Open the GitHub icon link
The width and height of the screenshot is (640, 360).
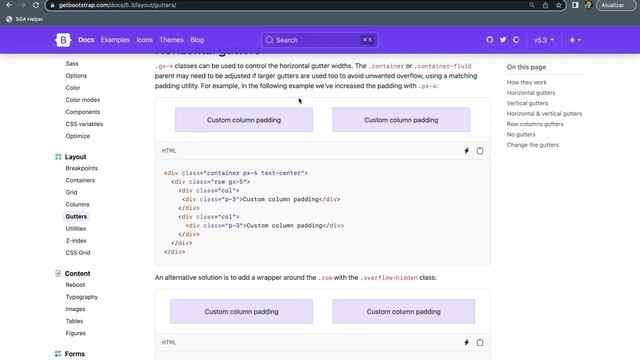[x=489, y=40]
